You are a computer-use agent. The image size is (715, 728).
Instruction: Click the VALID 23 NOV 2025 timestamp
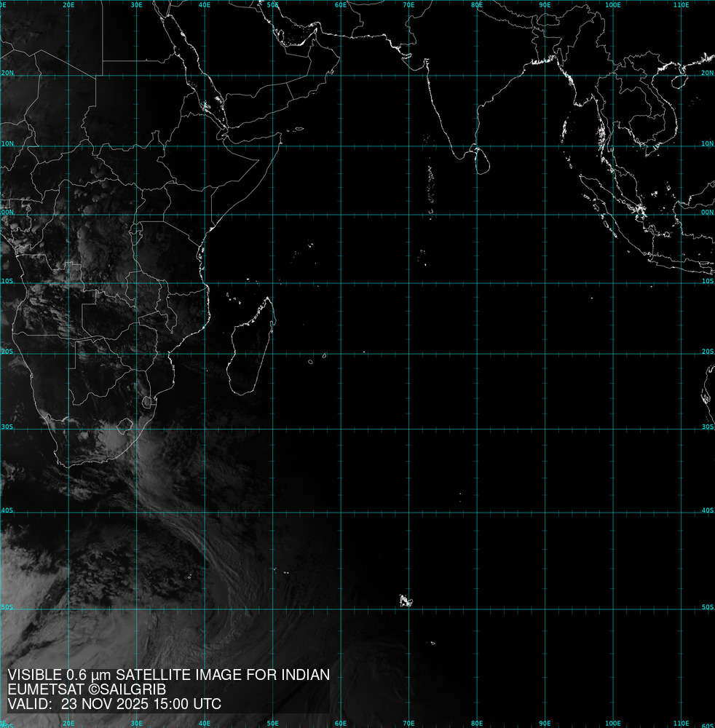pos(114,704)
